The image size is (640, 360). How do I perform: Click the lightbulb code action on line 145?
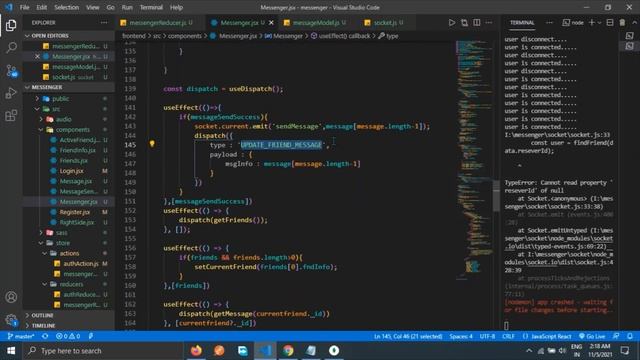(152, 144)
